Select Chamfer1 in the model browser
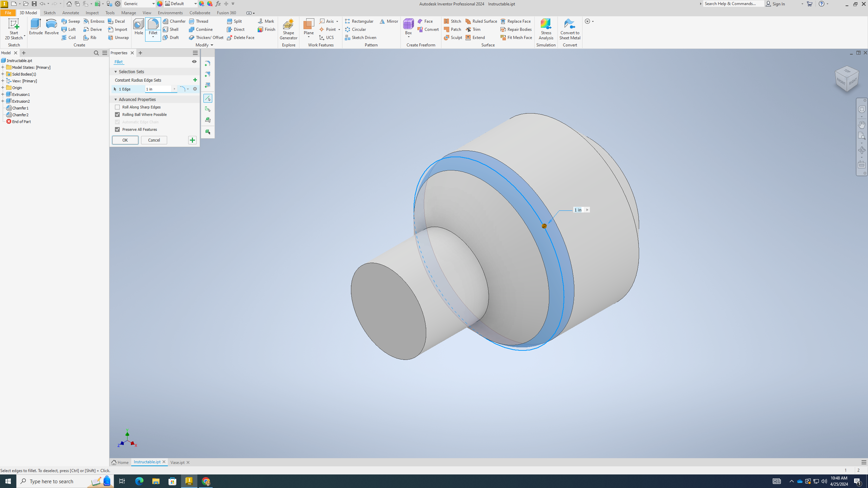The width and height of the screenshot is (868, 488). point(20,108)
